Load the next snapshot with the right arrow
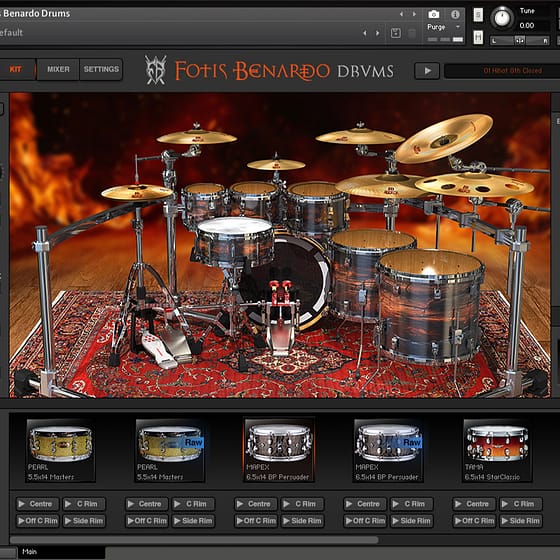Viewport: 560px width, 560px height. pos(378,33)
